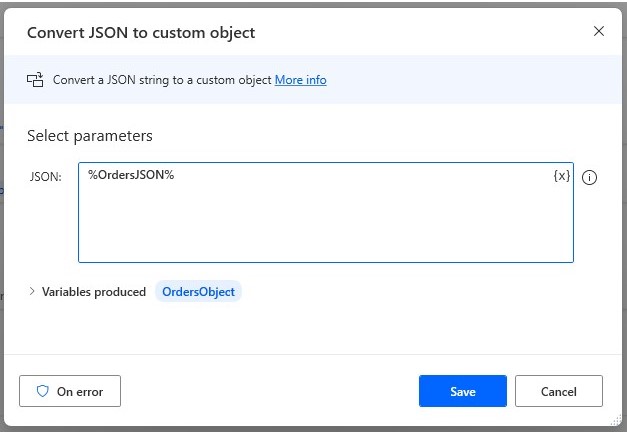The height and width of the screenshot is (432, 627).
Task: Select the OrdersObject variable chip
Action: tap(198, 292)
